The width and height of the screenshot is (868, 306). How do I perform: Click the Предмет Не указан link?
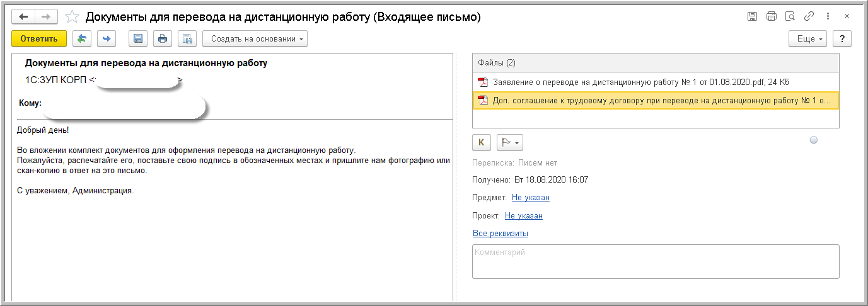(530, 198)
